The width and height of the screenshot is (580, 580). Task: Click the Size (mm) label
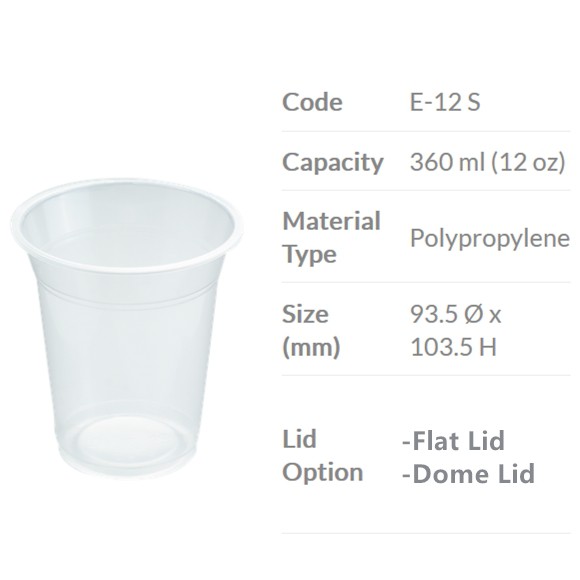[311, 330]
